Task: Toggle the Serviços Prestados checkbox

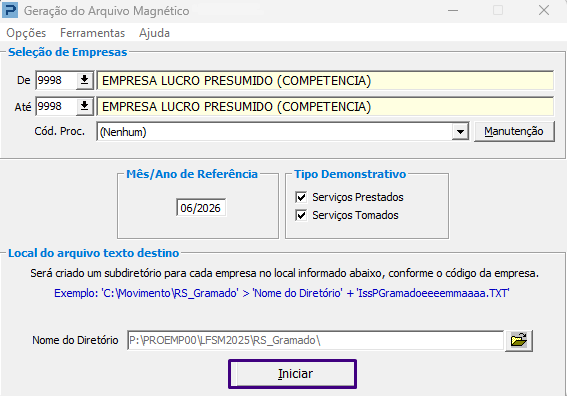Action: [x=301, y=197]
